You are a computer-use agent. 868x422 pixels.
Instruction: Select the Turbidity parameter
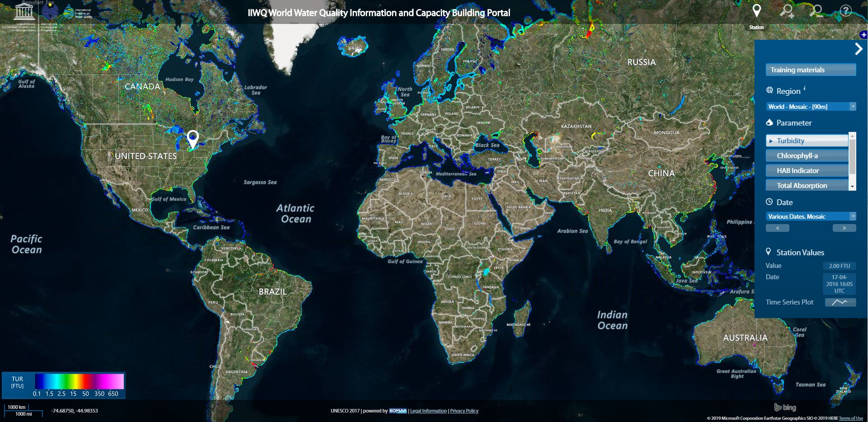pos(807,141)
